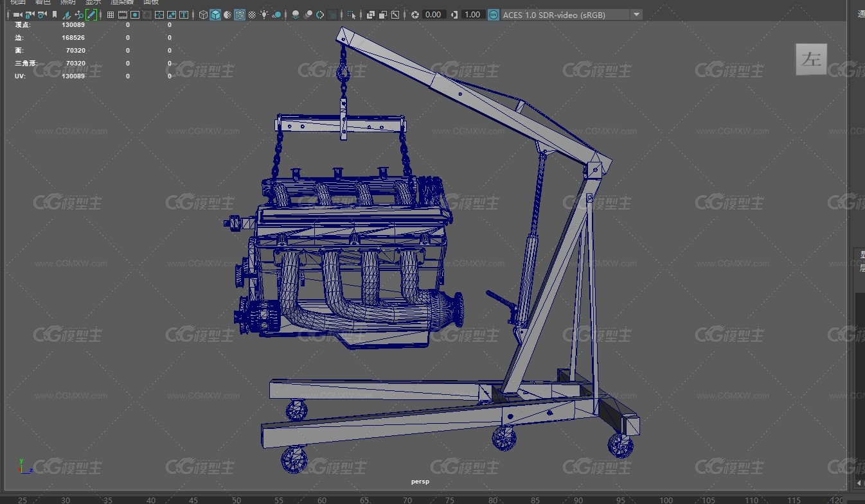Toggle the Safe Title icon
Viewport: 865px width, 504px height.
point(184,14)
